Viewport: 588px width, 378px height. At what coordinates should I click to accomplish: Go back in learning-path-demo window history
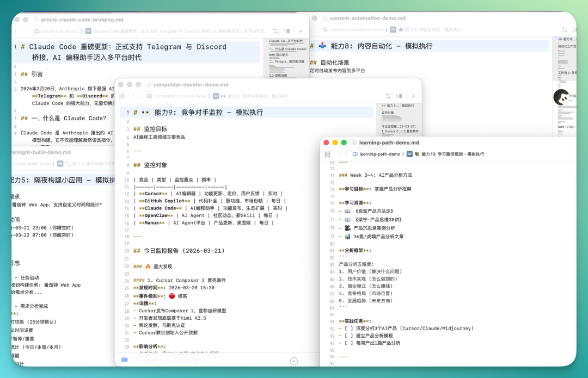[338, 154]
